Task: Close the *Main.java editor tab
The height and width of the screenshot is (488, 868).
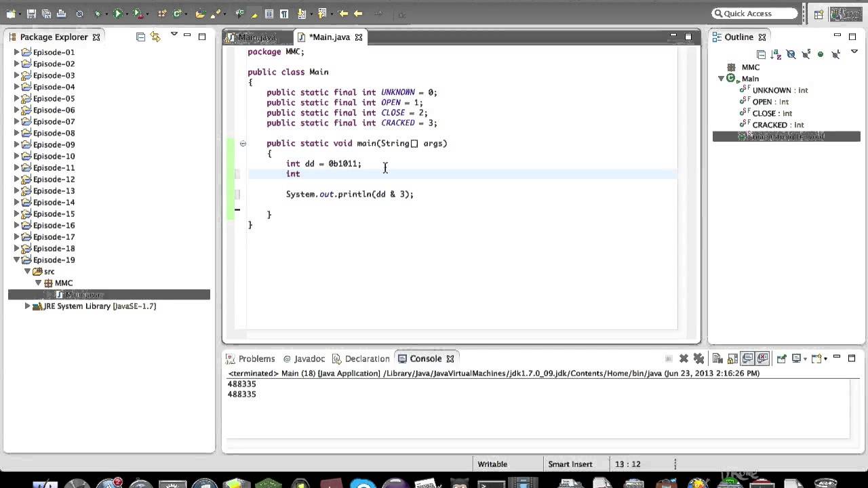Action: pos(359,37)
